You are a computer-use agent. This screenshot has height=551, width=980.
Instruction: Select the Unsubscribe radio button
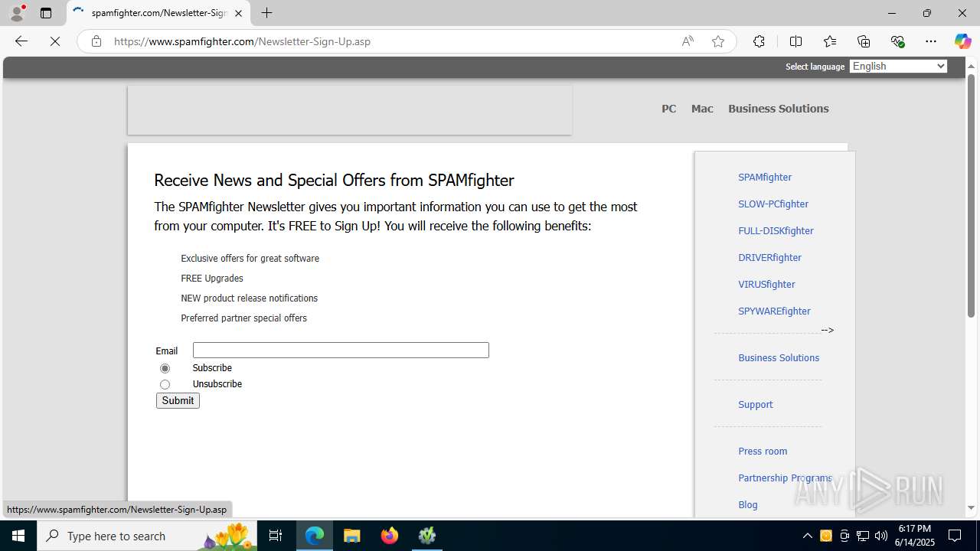[x=165, y=384]
